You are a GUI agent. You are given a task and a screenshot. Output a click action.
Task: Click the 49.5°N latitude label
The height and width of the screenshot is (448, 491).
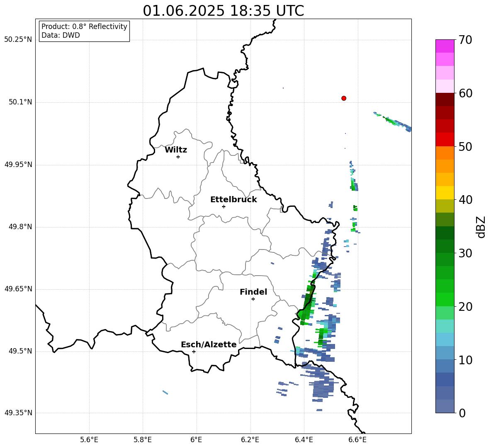(x=20, y=351)
